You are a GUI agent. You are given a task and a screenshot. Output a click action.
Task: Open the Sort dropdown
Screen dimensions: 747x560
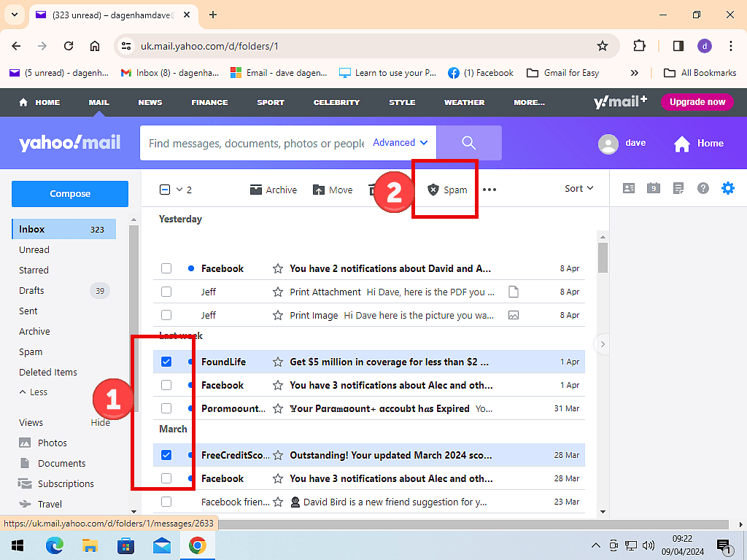(x=578, y=188)
